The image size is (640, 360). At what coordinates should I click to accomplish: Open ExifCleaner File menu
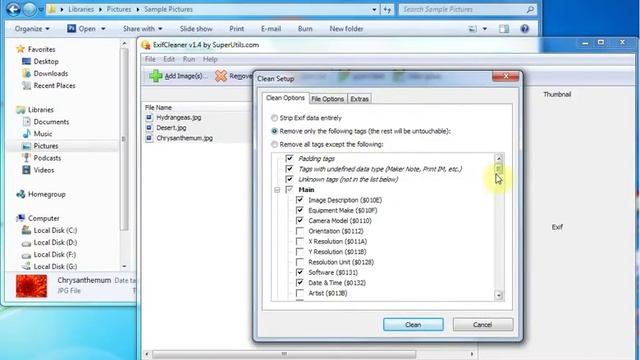(150, 59)
